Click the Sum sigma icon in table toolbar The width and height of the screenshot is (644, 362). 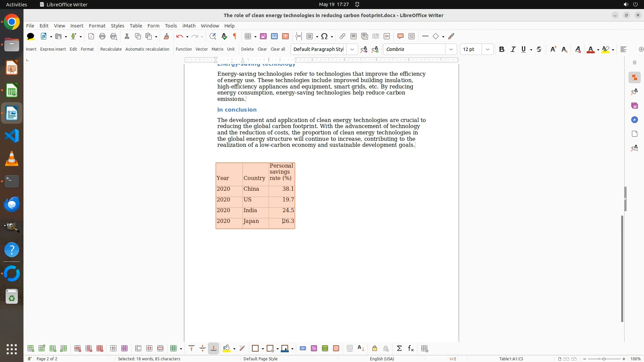coord(399,349)
